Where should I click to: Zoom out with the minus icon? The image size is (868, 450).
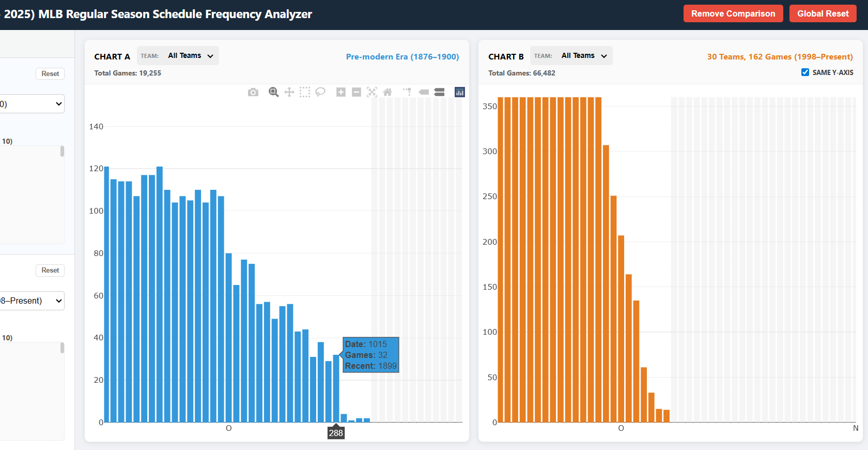coord(357,92)
